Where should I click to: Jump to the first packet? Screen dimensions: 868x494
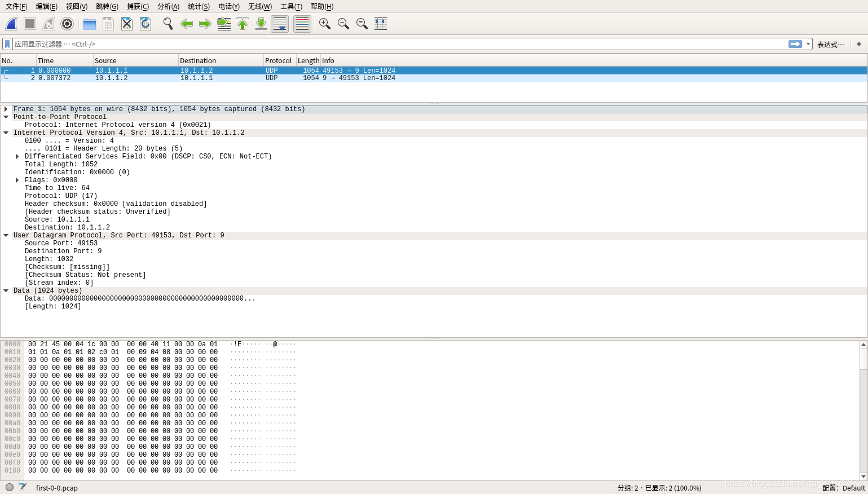click(243, 24)
